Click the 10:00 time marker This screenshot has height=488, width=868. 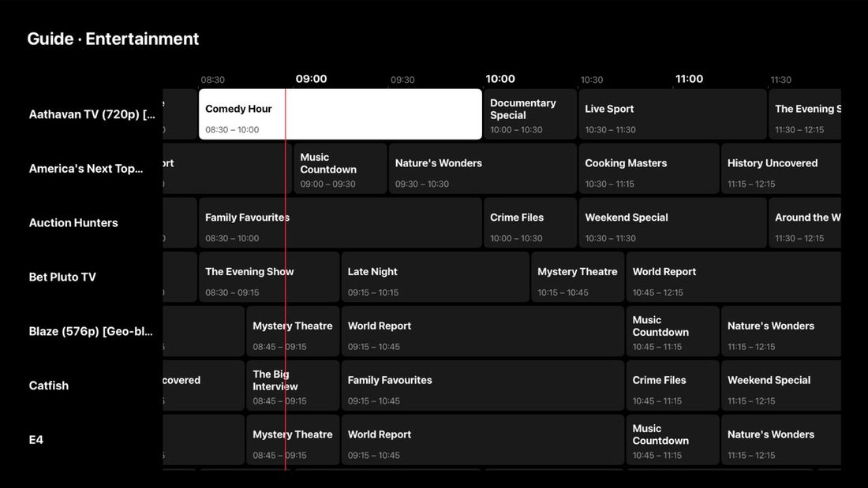click(500, 79)
